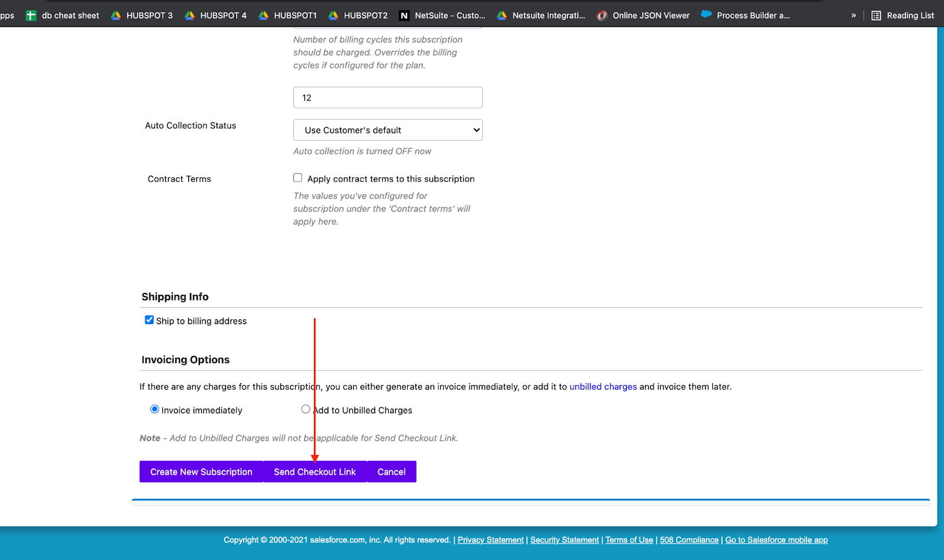
Task: Click Create New Subscription button
Action: [201, 472]
